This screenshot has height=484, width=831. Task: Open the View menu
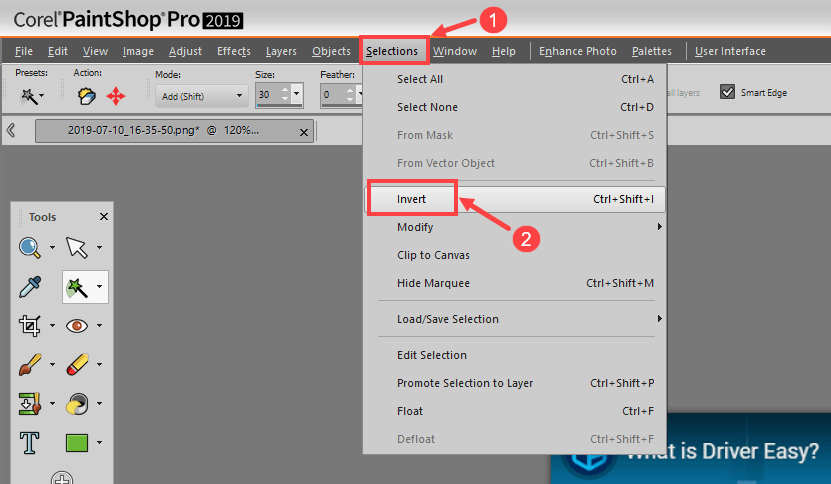95,51
